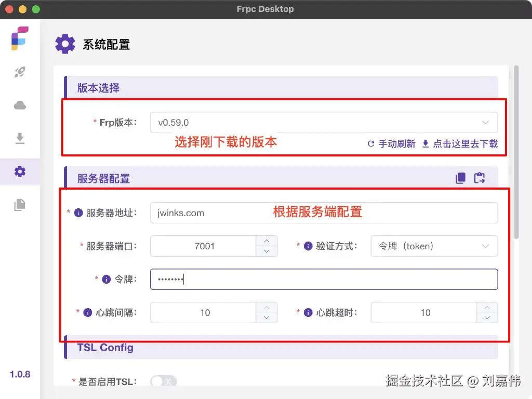The width and height of the screenshot is (532, 399).
Task: Click the copy server config icon
Action: pos(460,178)
